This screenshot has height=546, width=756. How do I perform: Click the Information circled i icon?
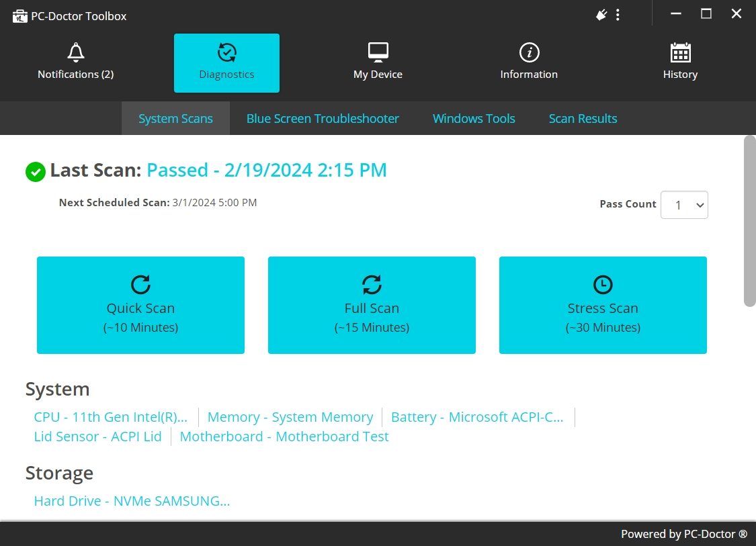[x=529, y=52]
